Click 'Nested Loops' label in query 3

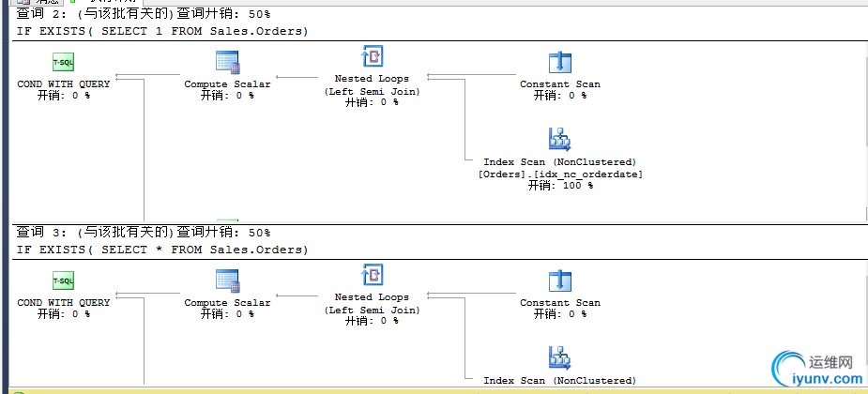tap(372, 297)
